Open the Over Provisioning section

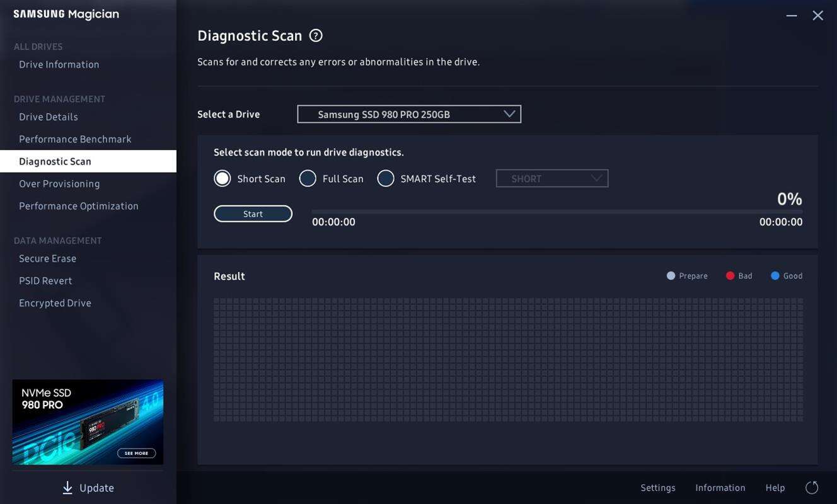pyautogui.click(x=59, y=184)
